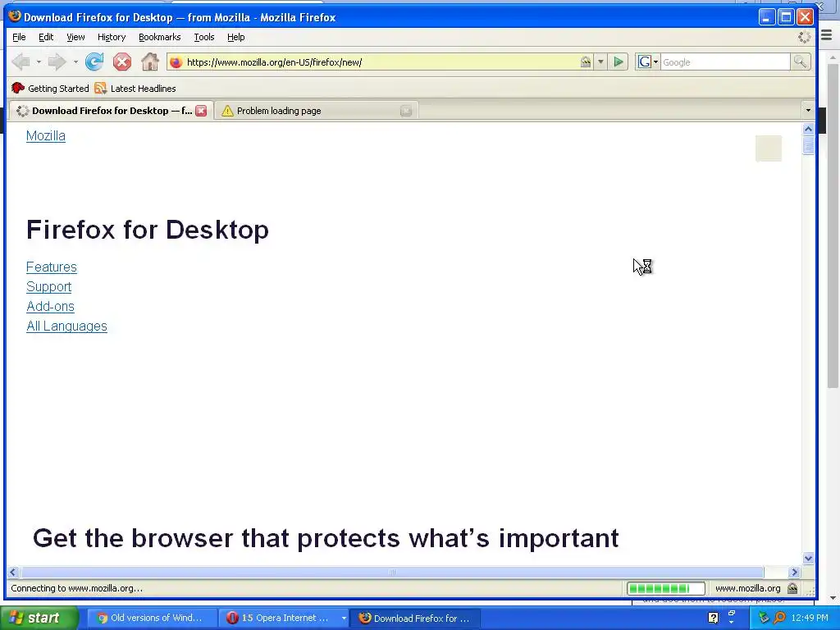
Task: Open the Help menu
Action: click(x=235, y=37)
